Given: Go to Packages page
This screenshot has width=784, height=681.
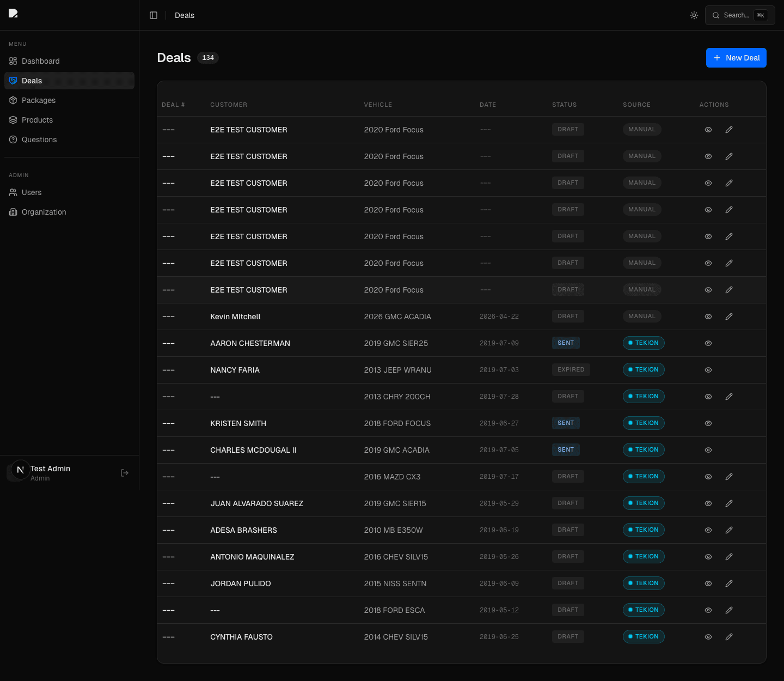Looking at the screenshot, I should 69,100.
